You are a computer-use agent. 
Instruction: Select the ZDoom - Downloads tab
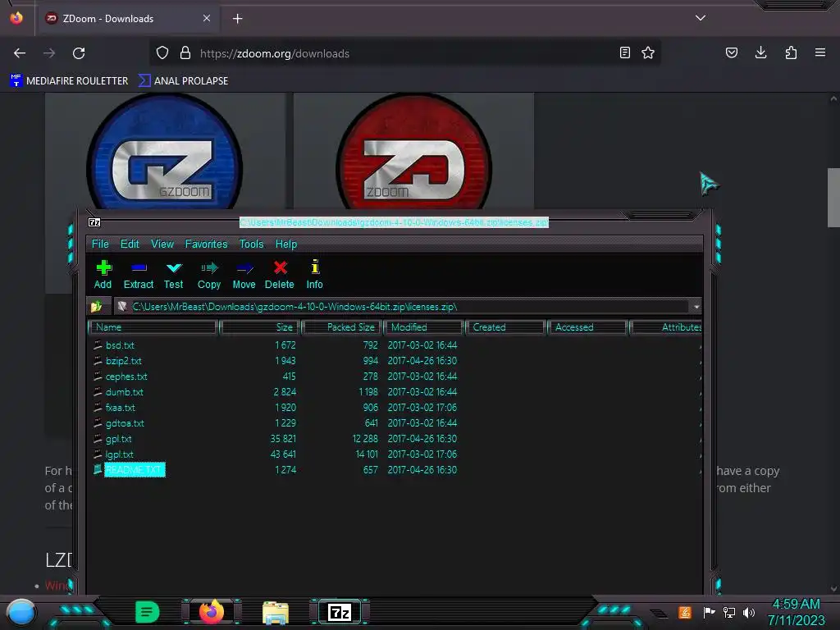pos(127,18)
